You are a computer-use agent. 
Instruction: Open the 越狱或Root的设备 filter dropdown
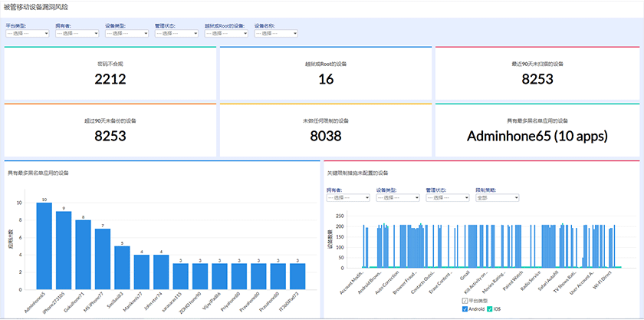click(x=226, y=34)
